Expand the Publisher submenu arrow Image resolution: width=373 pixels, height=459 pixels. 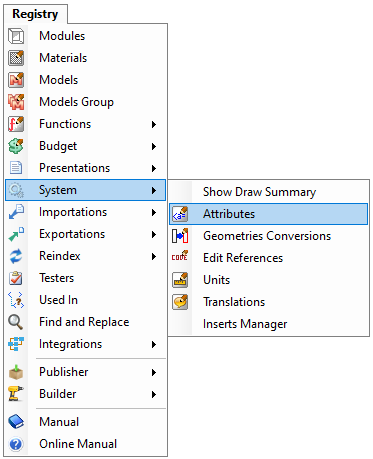pyautogui.click(x=154, y=372)
